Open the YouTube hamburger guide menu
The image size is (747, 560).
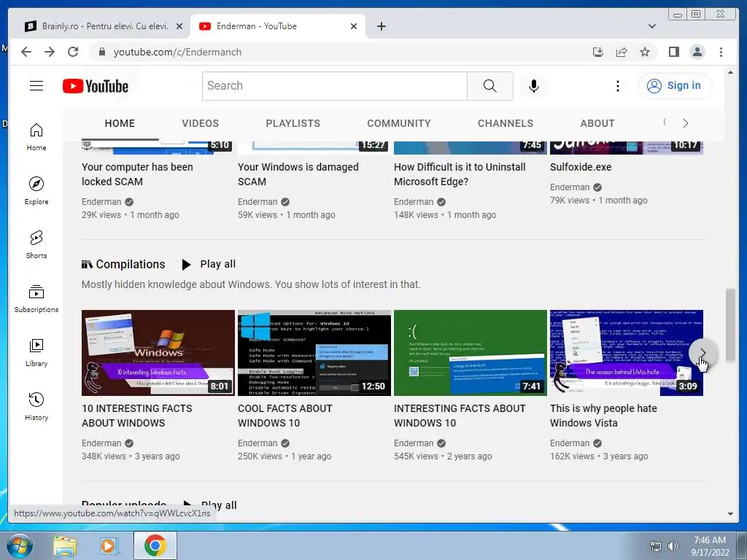coord(36,86)
